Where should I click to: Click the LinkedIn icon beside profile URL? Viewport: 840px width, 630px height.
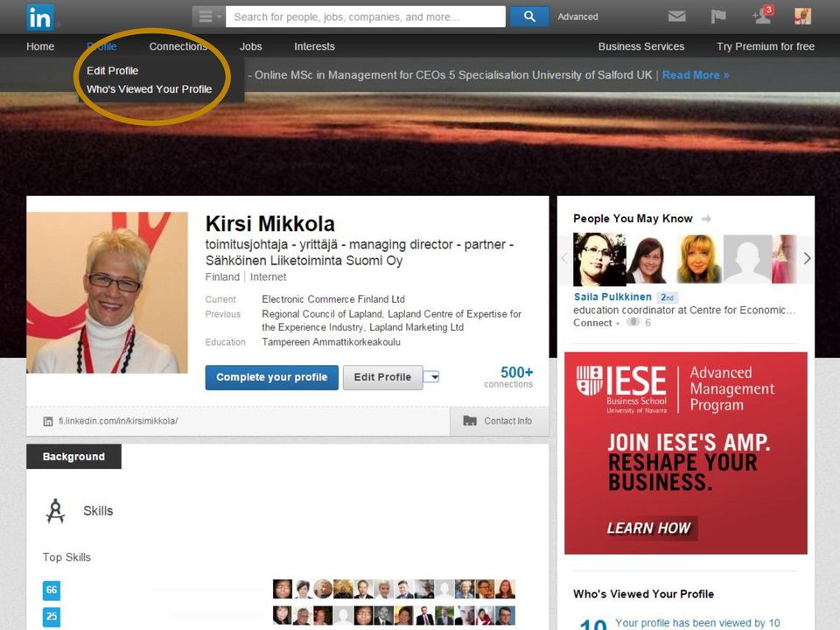click(x=48, y=422)
